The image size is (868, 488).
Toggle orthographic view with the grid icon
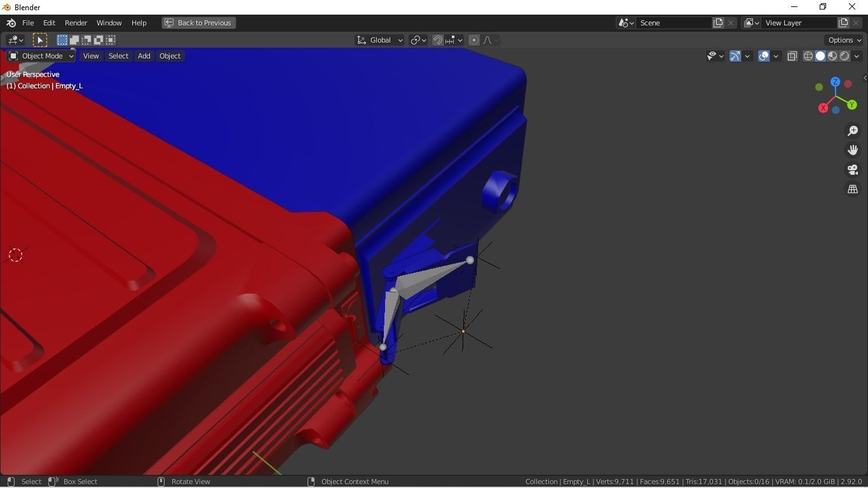point(853,189)
